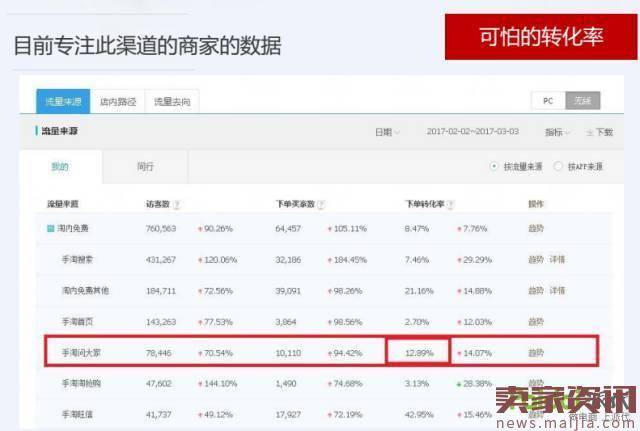The height and width of the screenshot is (431, 640).
Task: Open 趋势 for the 手淘搜索 row
Action: (x=536, y=260)
